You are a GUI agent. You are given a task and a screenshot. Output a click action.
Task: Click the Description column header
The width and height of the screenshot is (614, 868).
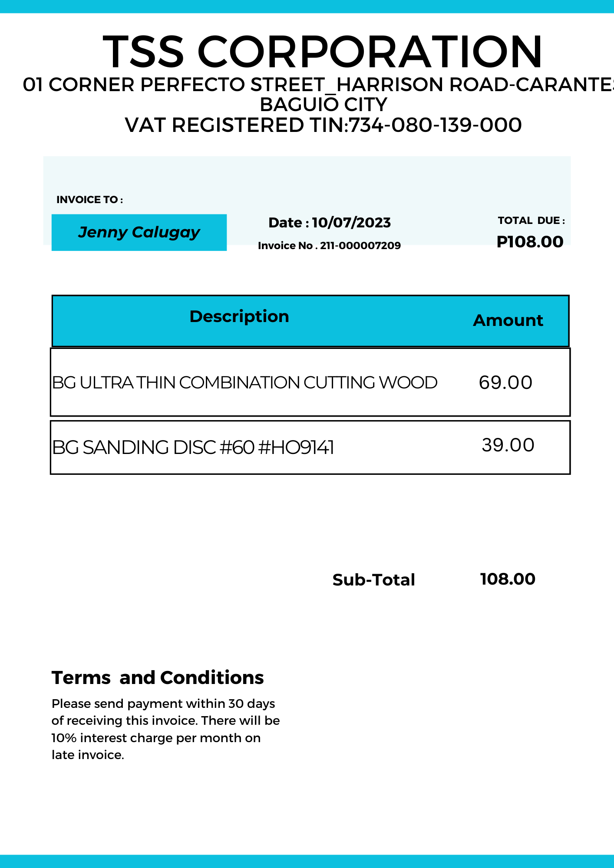click(x=239, y=316)
